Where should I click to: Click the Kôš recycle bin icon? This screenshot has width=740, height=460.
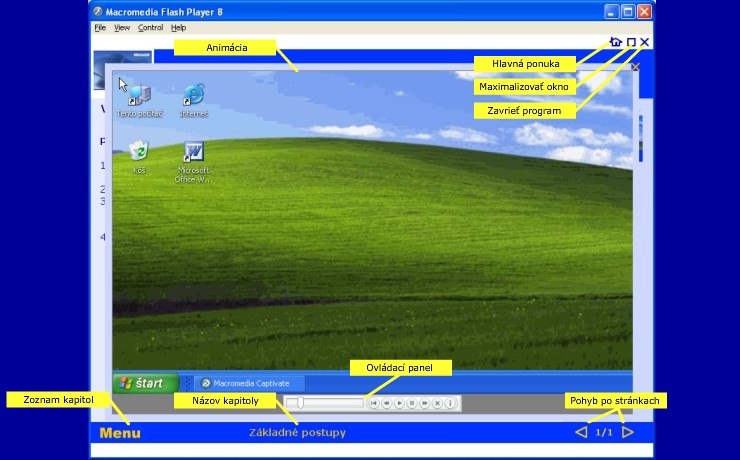tap(139, 157)
